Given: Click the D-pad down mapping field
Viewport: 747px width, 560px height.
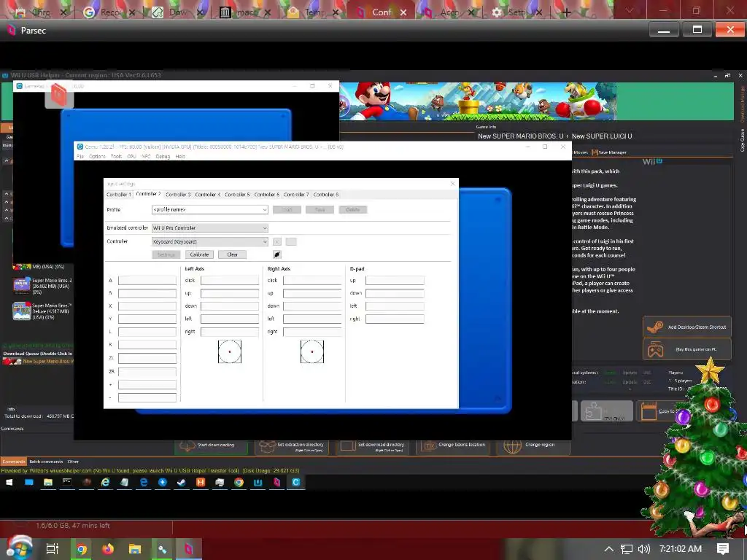Looking at the screenshot, I should (x=395, y=293).
